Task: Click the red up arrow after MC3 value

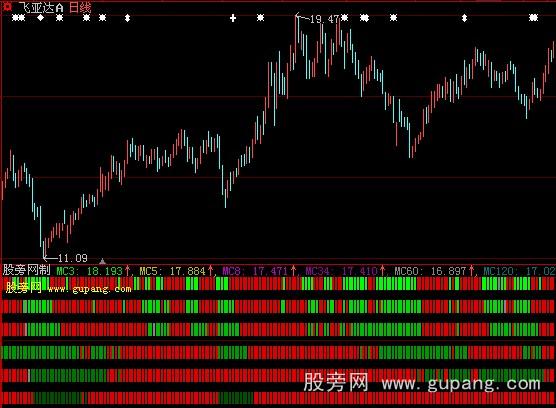Action: [x=128, y=271]
